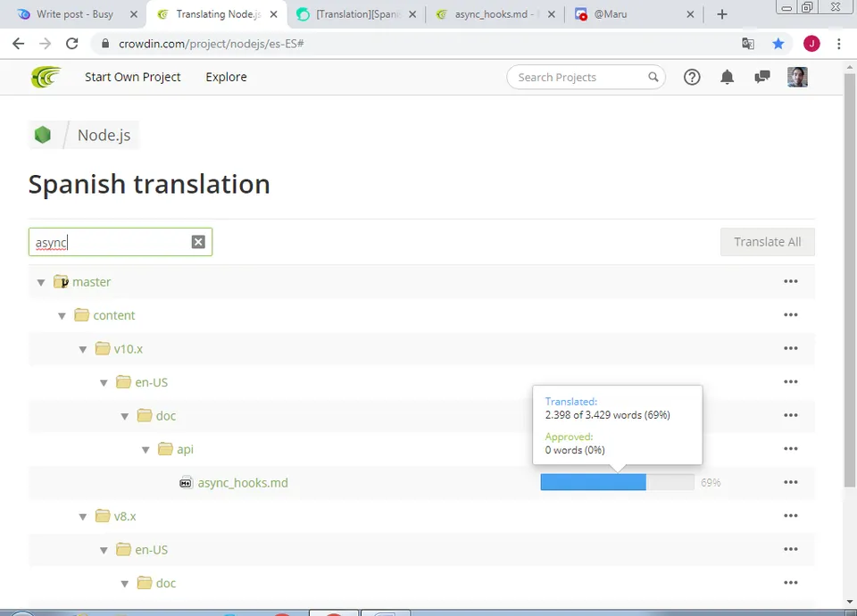This screenshot has height=616, width=857.
Task: Open Start Own Project menu item
Action: 133,77
